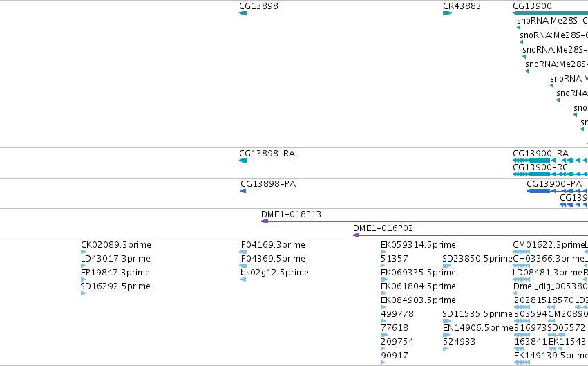Open the SD16292.5prime EST label

coord(115,286)
